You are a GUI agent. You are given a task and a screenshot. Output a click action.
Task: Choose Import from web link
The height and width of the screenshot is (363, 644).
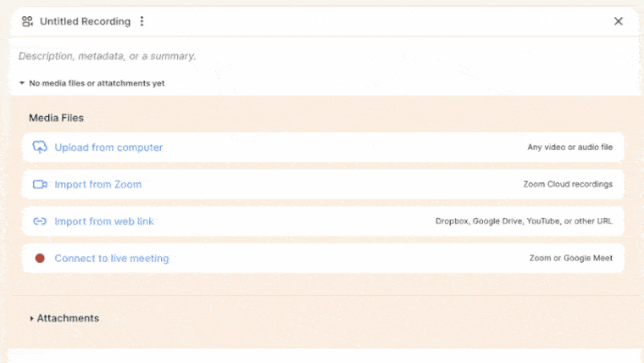pyautogui.click(x=323, y=221)
